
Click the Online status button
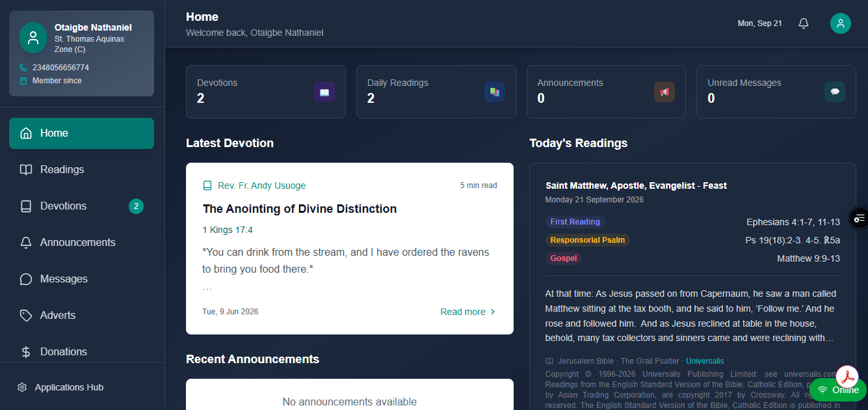point(838,390)
